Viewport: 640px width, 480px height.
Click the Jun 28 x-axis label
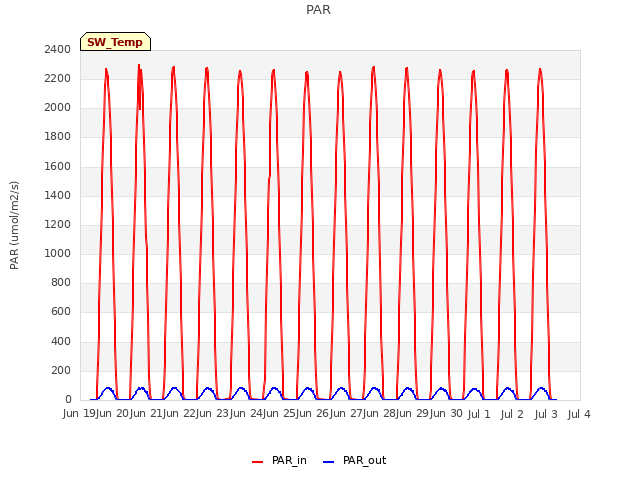point(380,414)
